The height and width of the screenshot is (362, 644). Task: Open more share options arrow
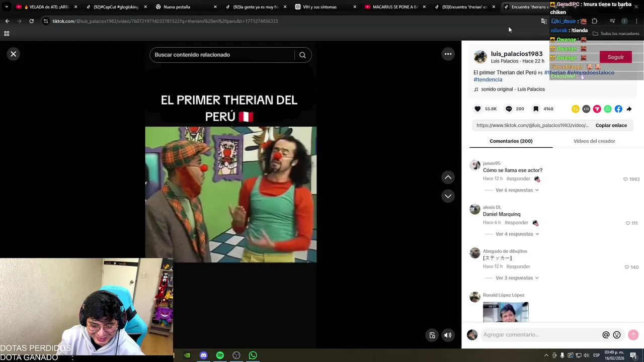click(x=629, y=109)
